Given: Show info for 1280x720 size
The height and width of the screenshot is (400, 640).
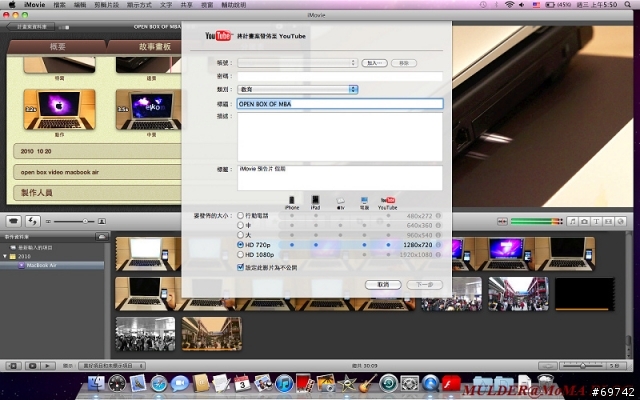Looking at the screenshot, I should 438,245.
